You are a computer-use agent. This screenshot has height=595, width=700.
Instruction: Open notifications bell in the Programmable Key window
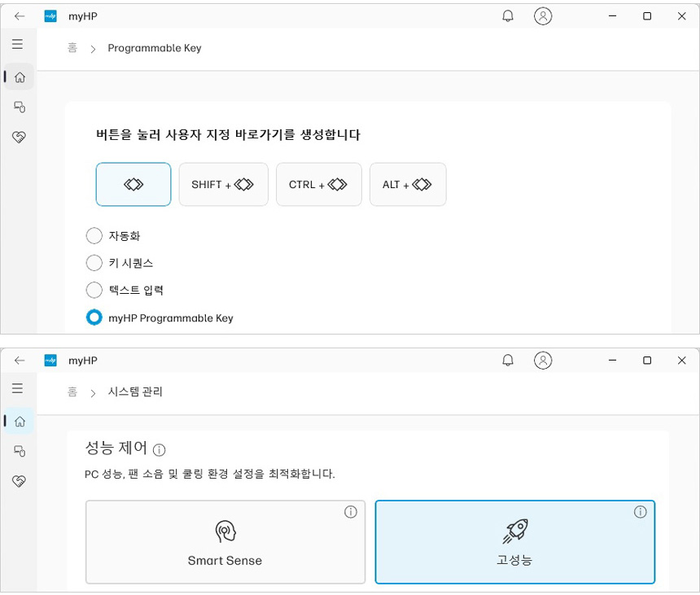508,16
